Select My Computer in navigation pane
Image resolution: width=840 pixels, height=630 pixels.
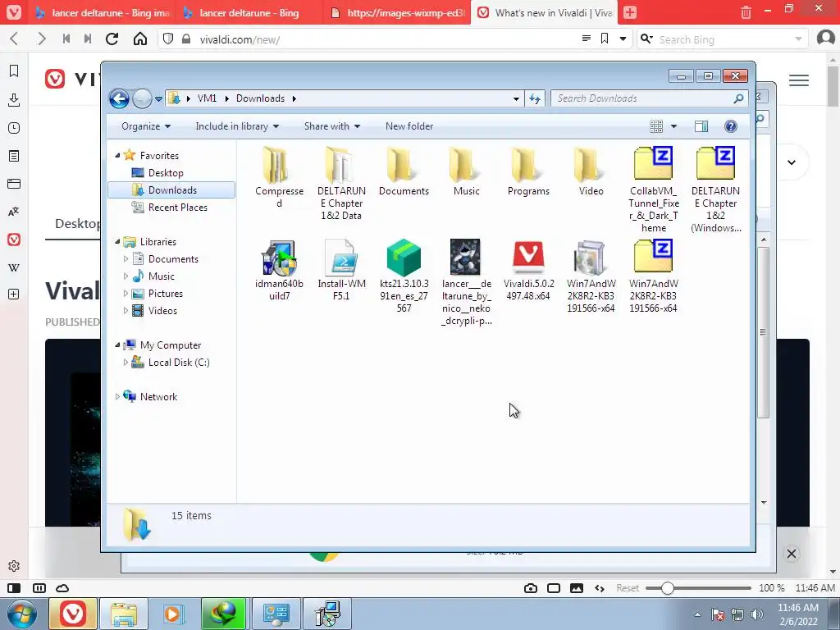pyautogui.click(x=171, y=345)
